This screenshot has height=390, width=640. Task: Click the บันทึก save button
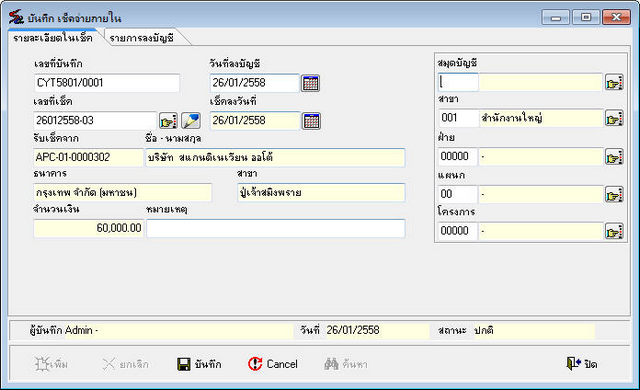199,364
